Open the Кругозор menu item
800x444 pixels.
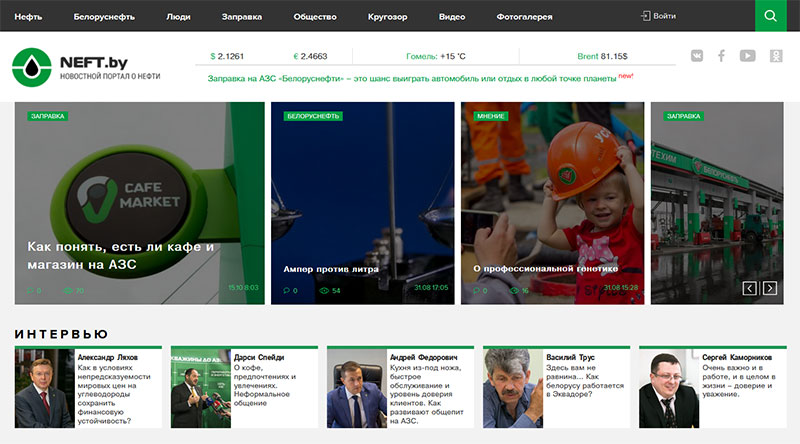point(388,16)
